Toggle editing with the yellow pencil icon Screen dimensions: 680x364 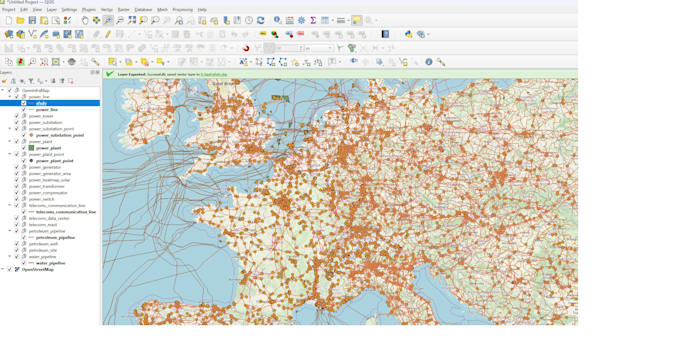coord(108,34)
